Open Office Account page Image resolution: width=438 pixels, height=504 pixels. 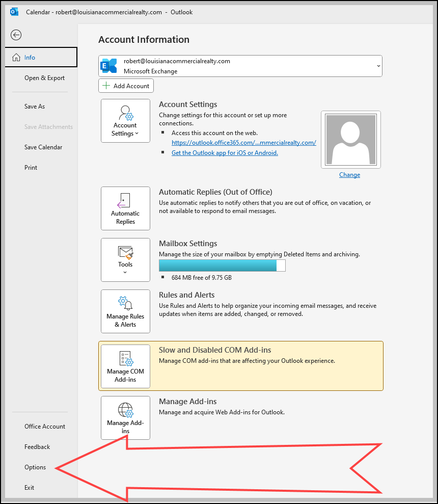(x=45, y=426)
